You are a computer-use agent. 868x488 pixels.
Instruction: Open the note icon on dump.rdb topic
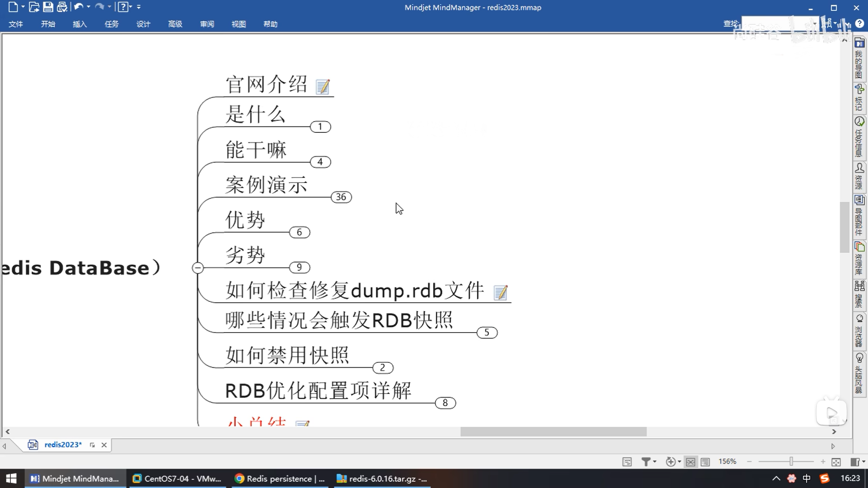point(500,292)
